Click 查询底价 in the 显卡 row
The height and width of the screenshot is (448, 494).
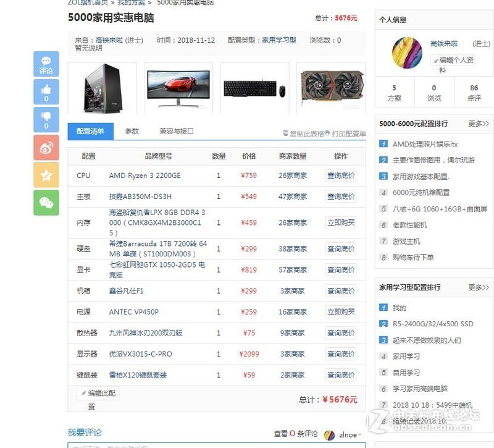point(341,270)
